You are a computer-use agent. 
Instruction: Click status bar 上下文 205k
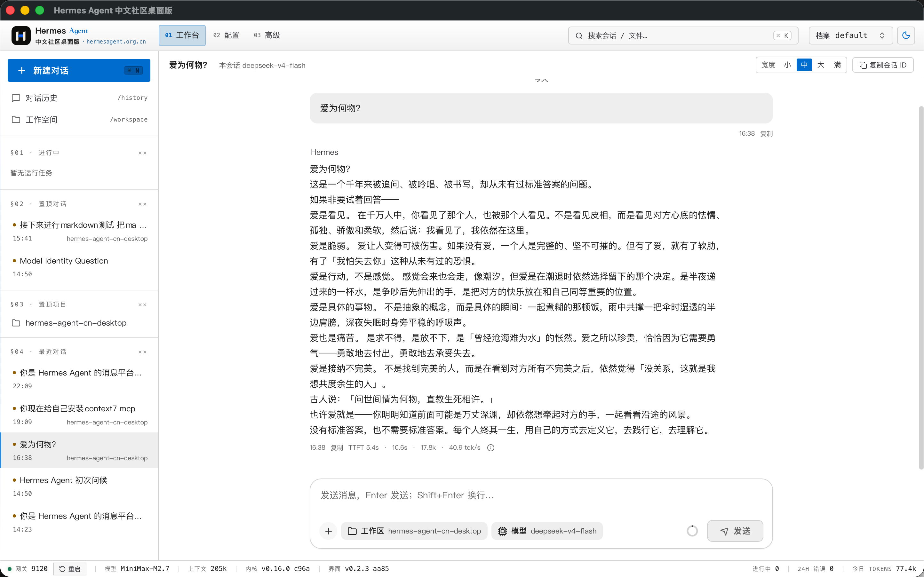coord(208,569)
